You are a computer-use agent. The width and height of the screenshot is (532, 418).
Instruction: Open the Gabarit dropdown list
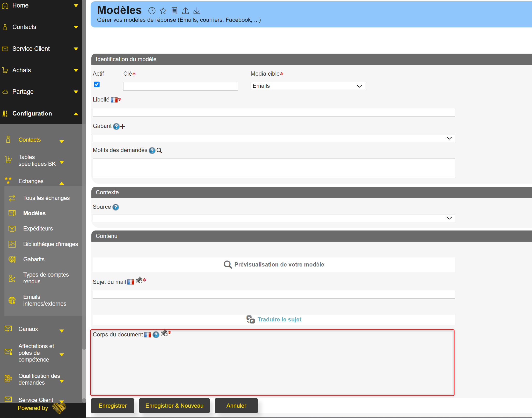(274, 138)
